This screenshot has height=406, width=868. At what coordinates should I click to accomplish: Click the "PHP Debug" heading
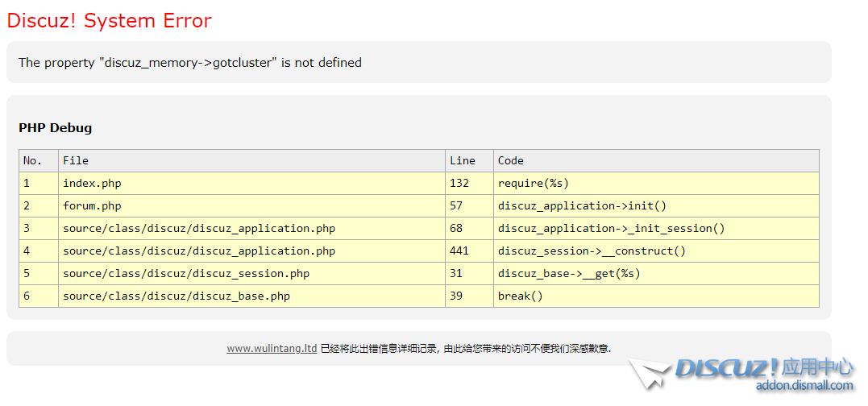coord(56,127)
